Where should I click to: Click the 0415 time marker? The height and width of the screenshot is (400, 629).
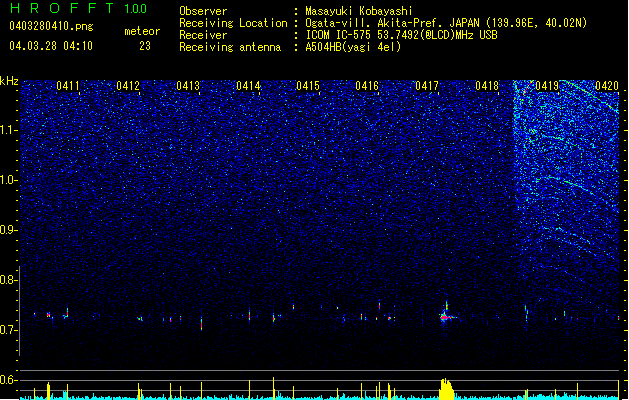tap(308, 86)
